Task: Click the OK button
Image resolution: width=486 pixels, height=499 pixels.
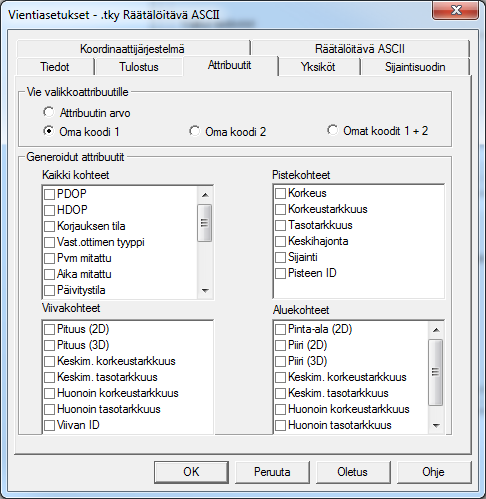Action: 191,472
